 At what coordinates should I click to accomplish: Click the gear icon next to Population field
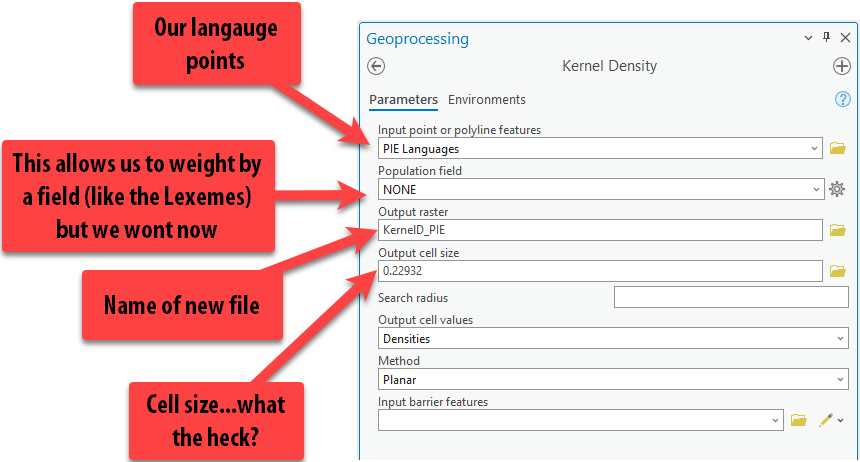838,189
